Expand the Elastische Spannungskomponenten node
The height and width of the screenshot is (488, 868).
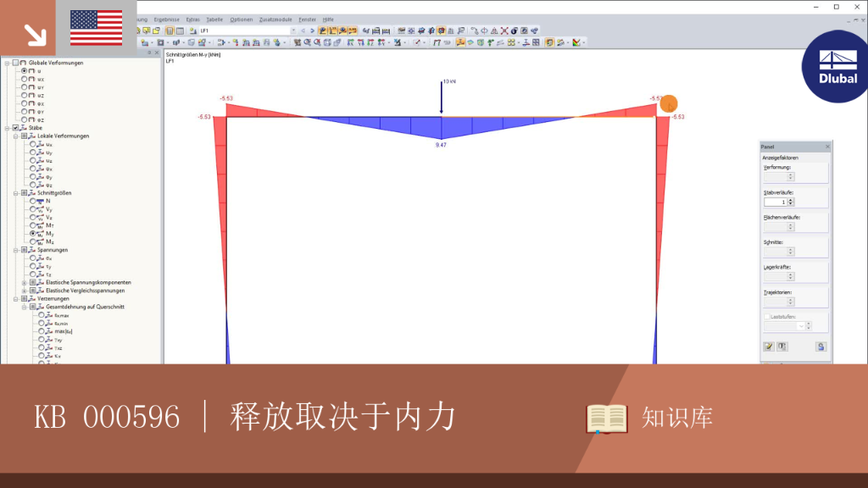coord(25,283)
